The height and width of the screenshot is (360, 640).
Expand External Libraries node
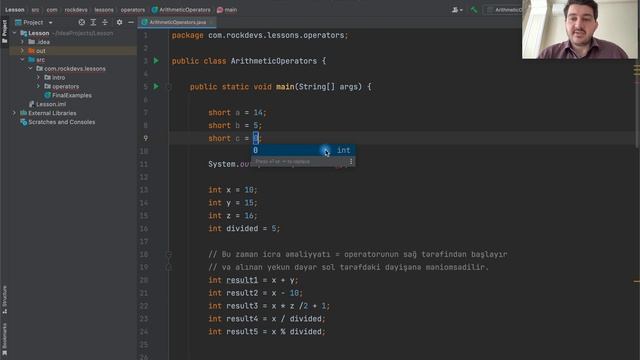(x=15, y=113)
